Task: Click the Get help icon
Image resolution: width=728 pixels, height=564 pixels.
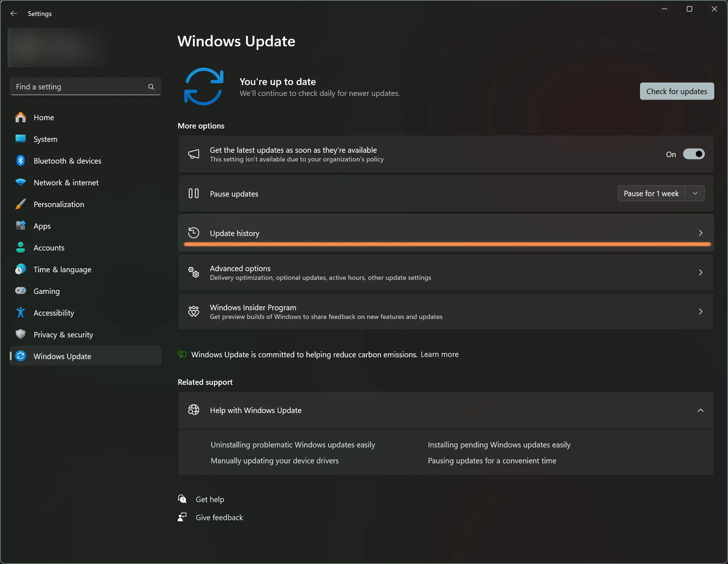Action: coord(183,499)
